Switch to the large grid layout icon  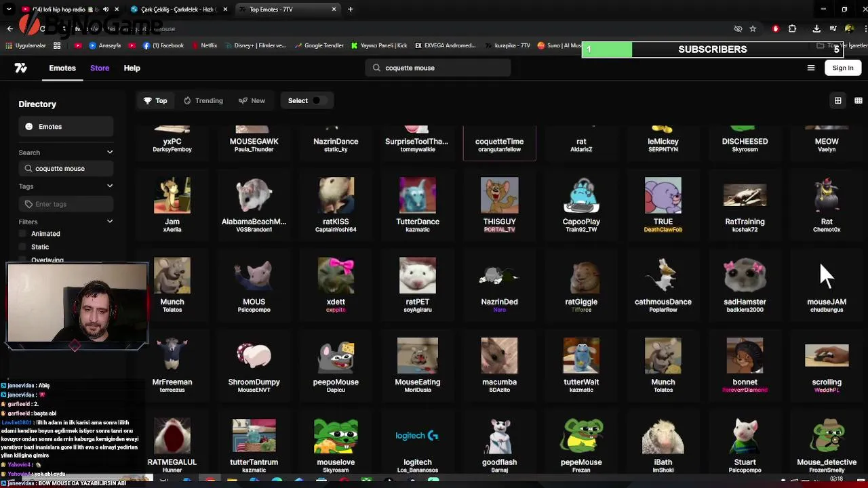[x=837, y=100]
